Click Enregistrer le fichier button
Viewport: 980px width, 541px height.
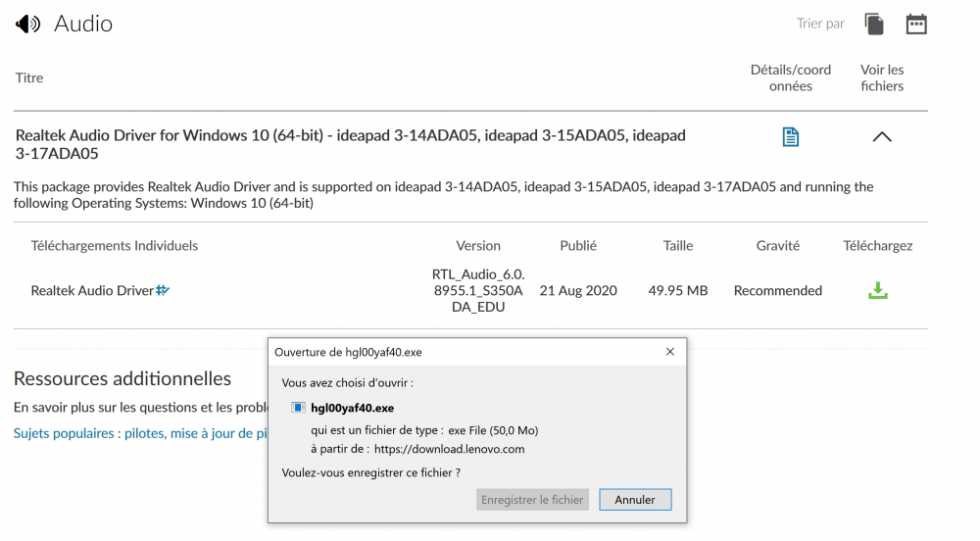coord(532,500)
